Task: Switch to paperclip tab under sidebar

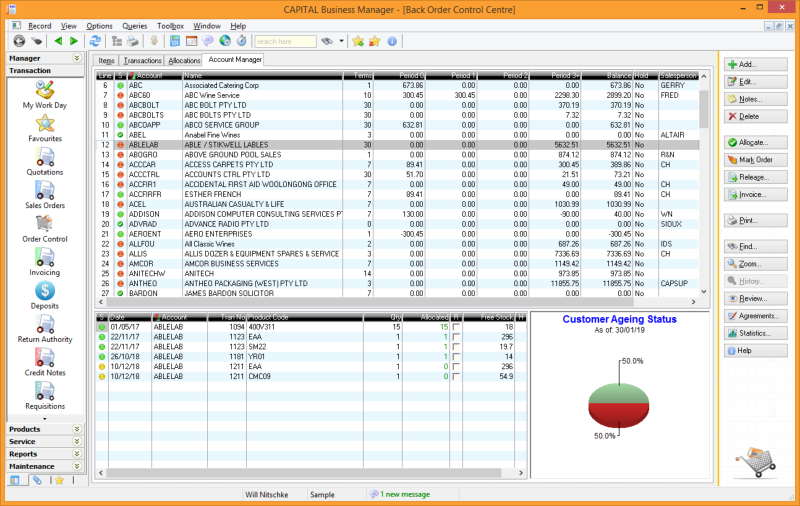Action: coord(37,480)
